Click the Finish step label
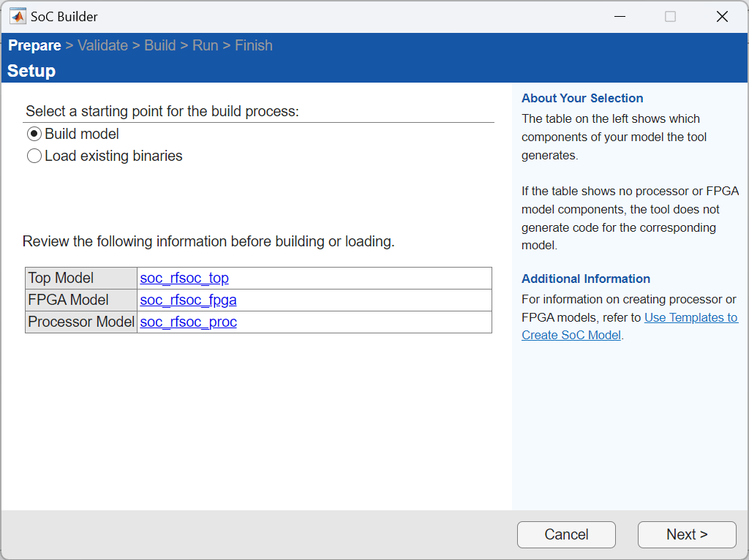 coord(253,45)
